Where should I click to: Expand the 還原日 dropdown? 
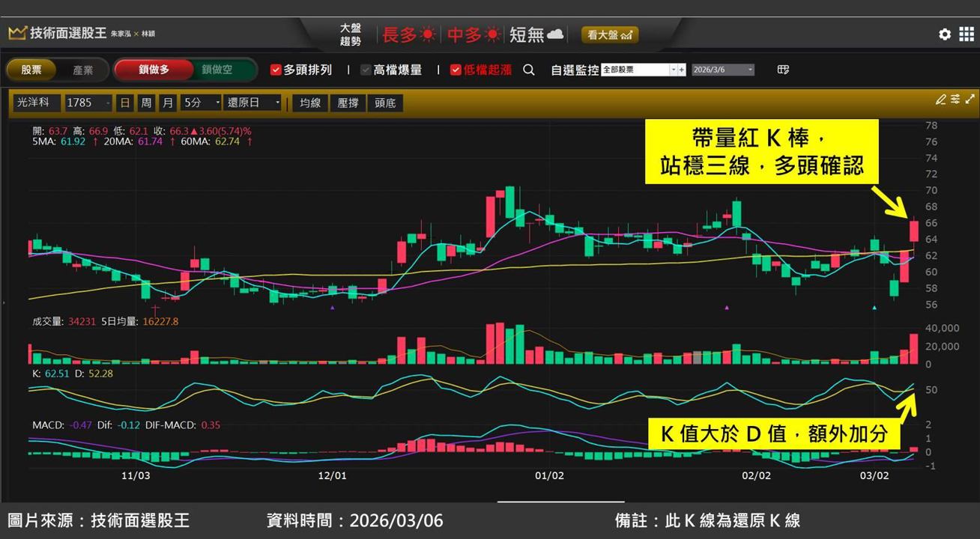click(x=253, y=103)
